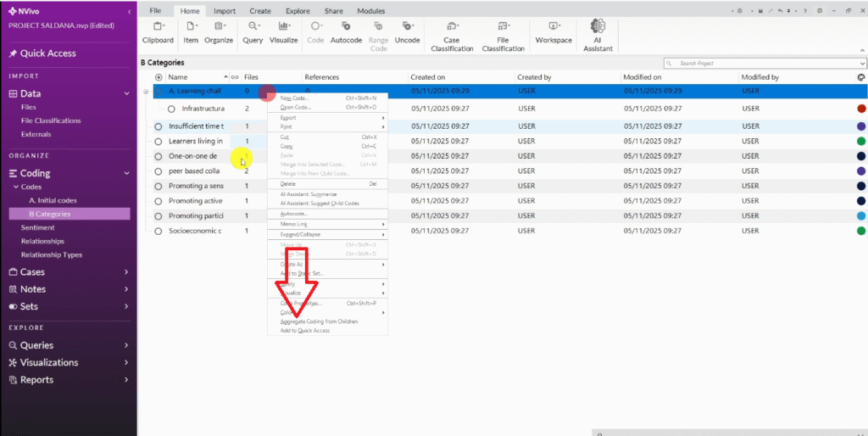
Task: Choose Aggregate Coding from Children in context menu
Action: (x=319, y=321)
